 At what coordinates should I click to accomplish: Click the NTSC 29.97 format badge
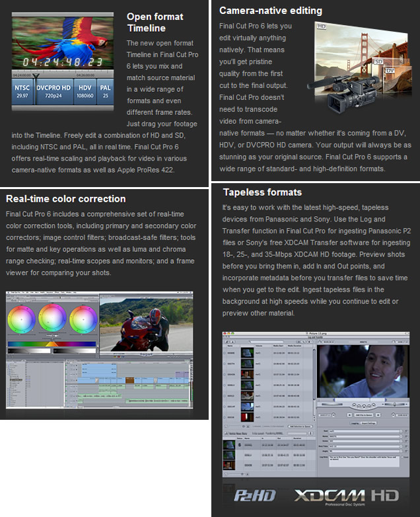[x=22, y=91]
